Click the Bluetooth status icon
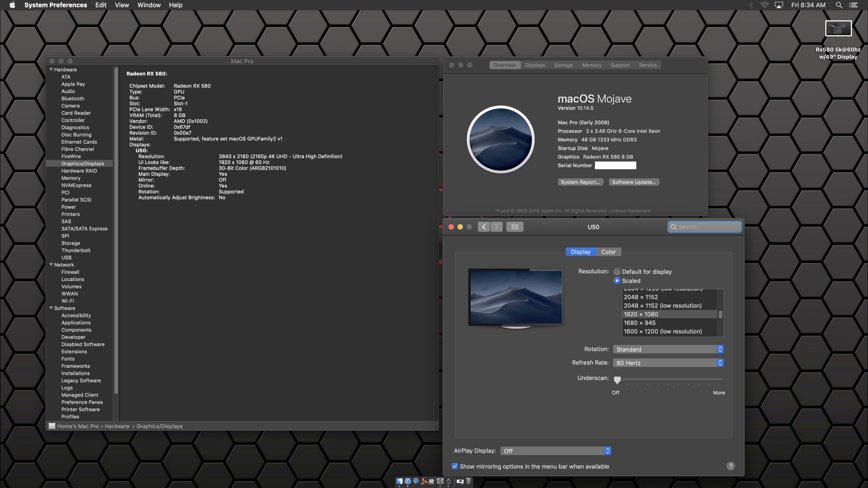The height and width of the screenshot is (488, 868). tap(751, 5)
